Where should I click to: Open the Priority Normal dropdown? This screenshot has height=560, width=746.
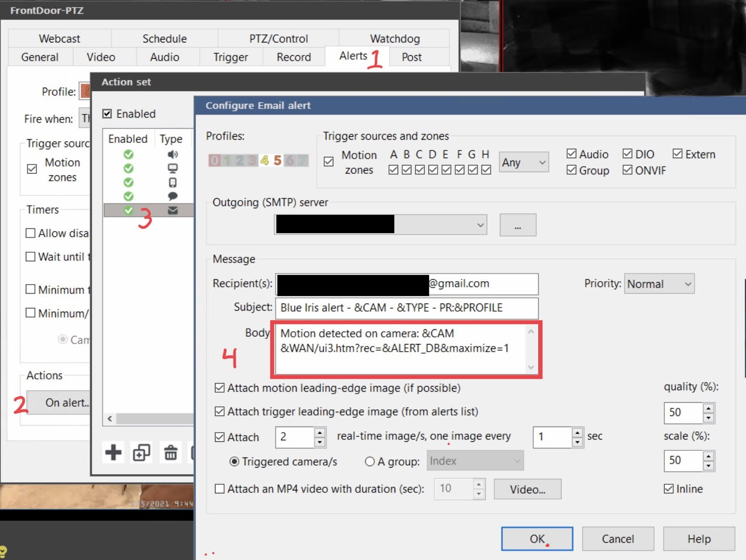(x=659, y=284)
